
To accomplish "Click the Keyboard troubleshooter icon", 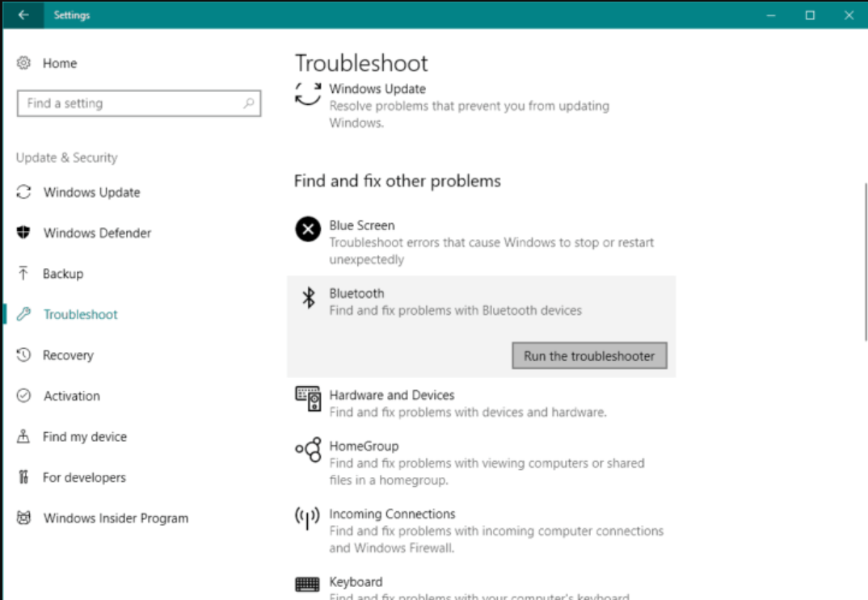I will pos(308,585).
